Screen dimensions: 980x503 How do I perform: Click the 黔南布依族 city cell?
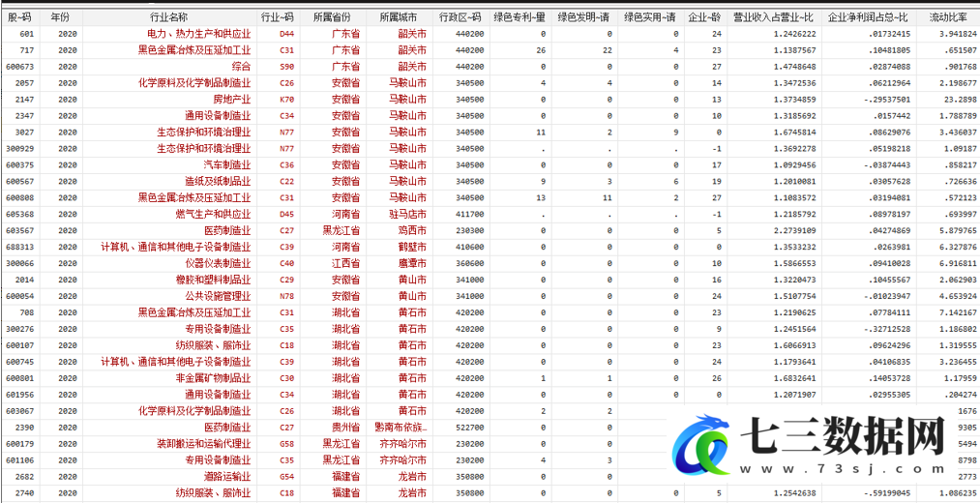[x=401, y=427]
